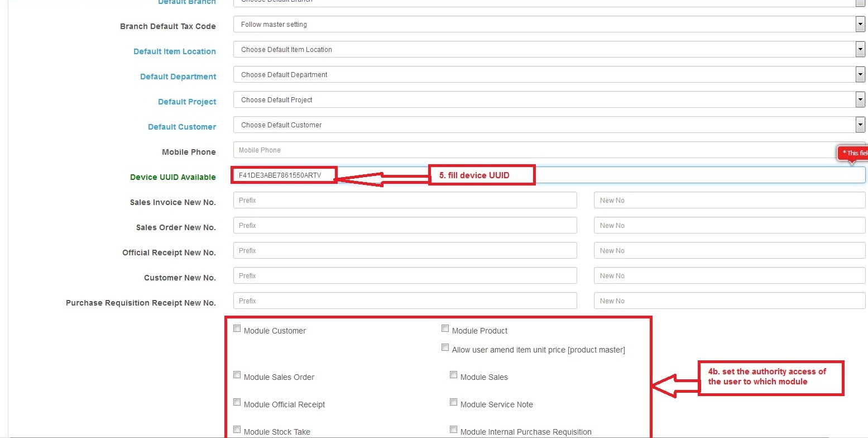Select the Official Receipt Prefix field
868x438 pixels.
[405, 251]
